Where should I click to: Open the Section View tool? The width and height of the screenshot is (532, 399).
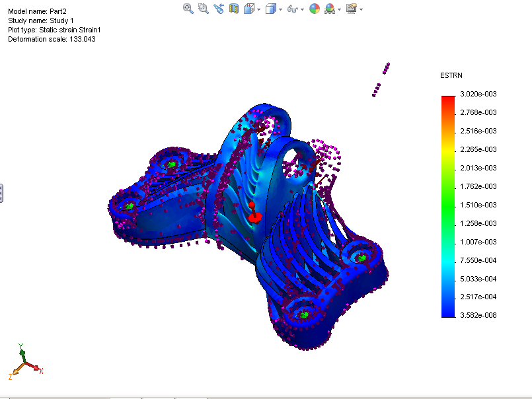pyautogui.click(x=233, y=9)
